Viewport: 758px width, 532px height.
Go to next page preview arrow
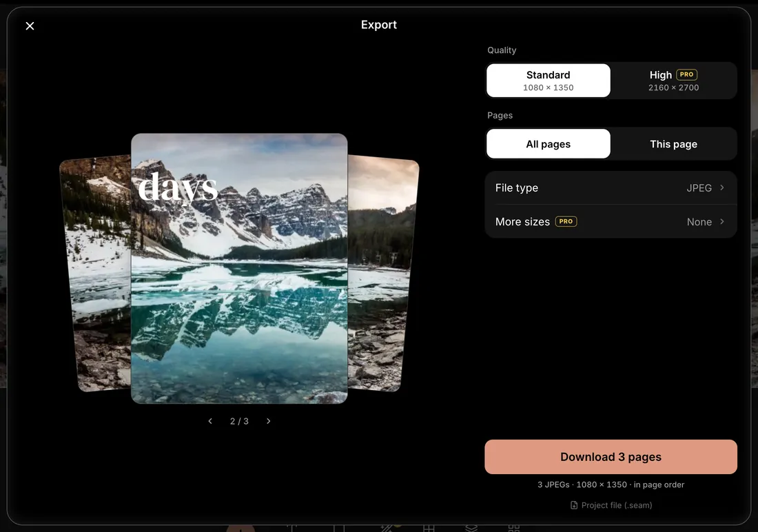pos(268,421)
